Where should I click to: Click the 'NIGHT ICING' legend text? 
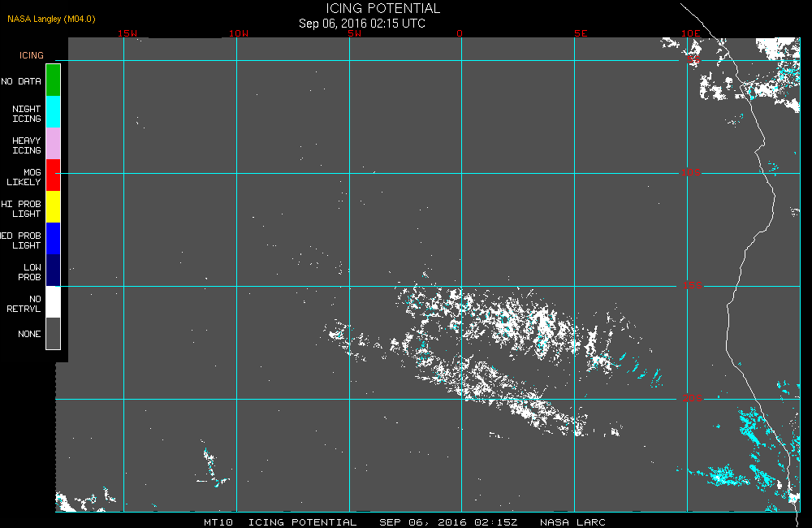[27, 114]
